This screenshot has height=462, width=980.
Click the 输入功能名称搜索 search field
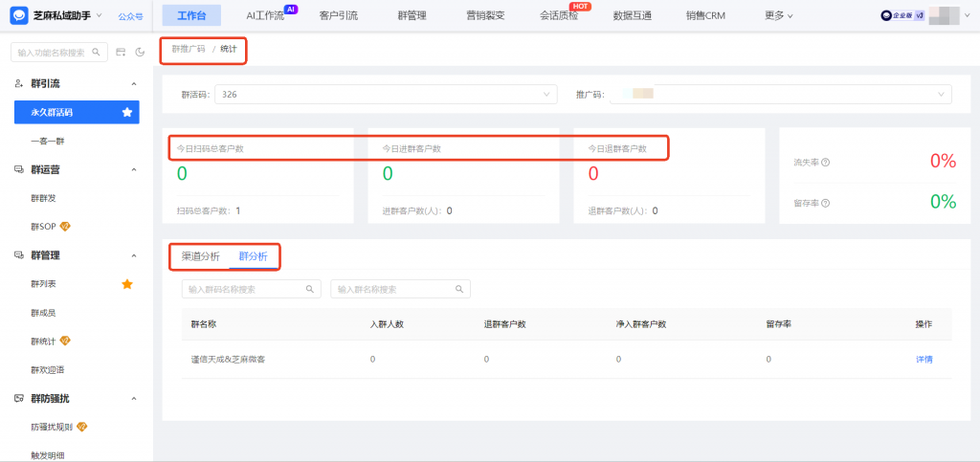click(53, 53)
